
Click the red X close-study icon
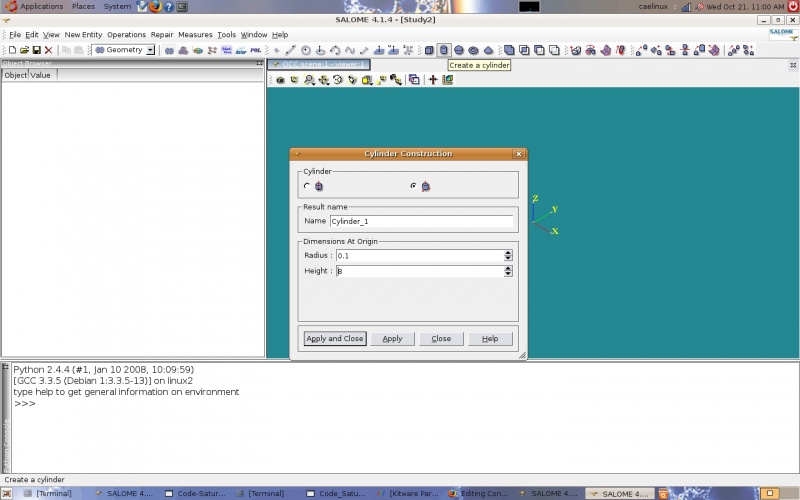coord(48,50)
